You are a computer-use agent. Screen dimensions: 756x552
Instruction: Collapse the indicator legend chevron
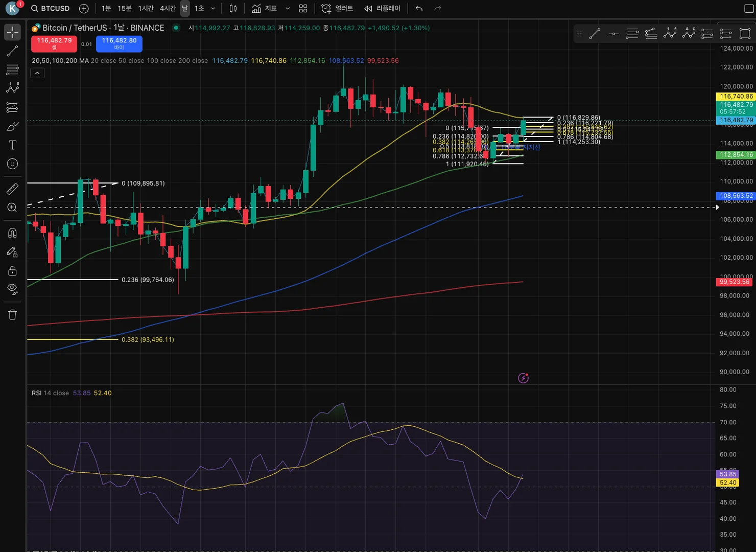pos(37,73)
